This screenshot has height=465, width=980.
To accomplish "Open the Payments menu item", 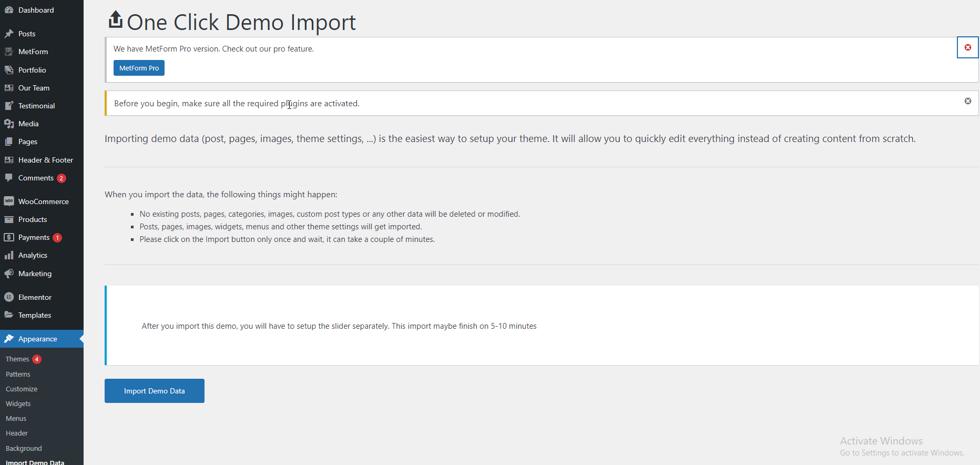I will click(34, 237).
